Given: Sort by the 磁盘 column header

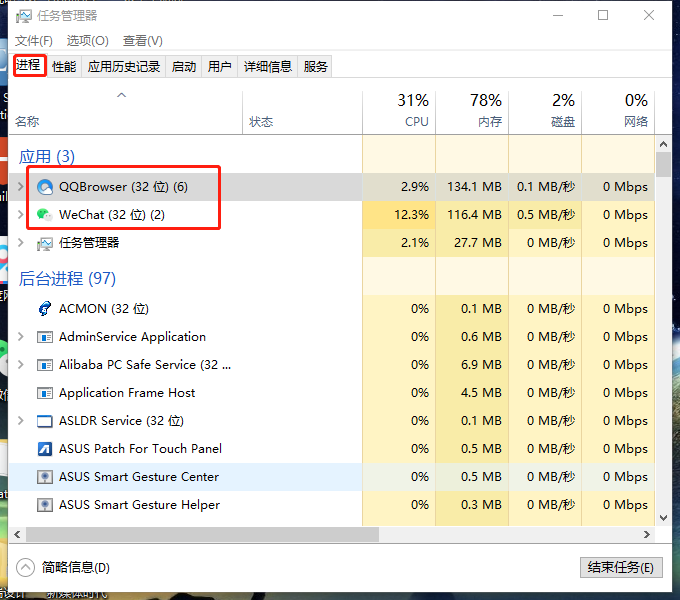Looking at the screenshot, I should 545,113.
